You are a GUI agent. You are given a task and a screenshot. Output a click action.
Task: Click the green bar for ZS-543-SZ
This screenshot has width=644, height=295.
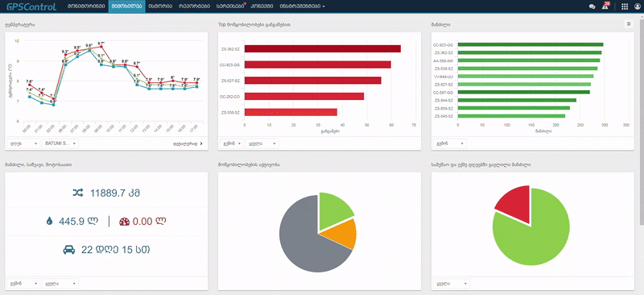511,116
